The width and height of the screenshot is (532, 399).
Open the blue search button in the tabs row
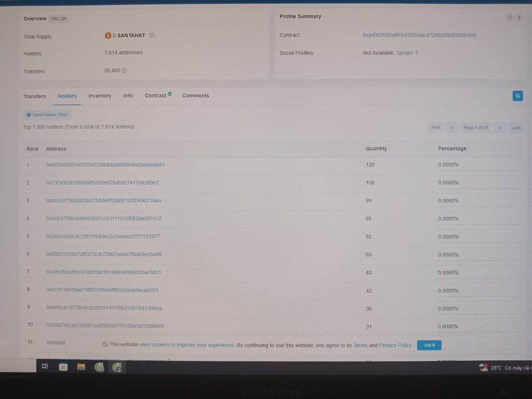(517, 96)
